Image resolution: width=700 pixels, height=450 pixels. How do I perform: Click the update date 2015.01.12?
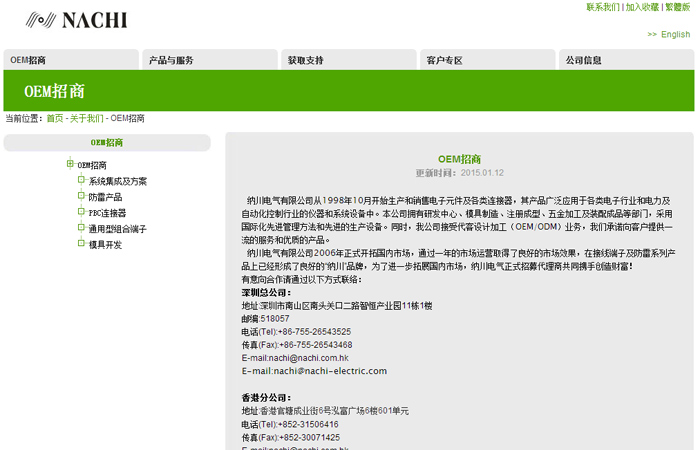482,173
